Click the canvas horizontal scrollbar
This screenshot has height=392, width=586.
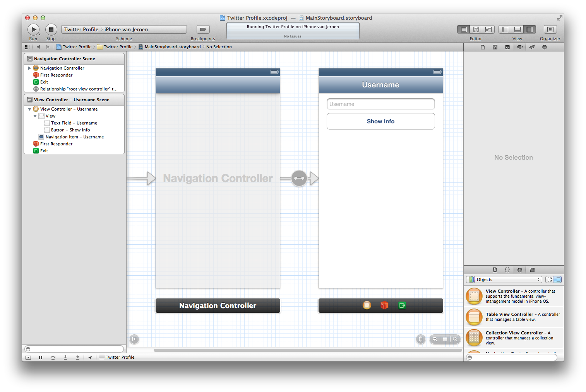pos(308,350)
